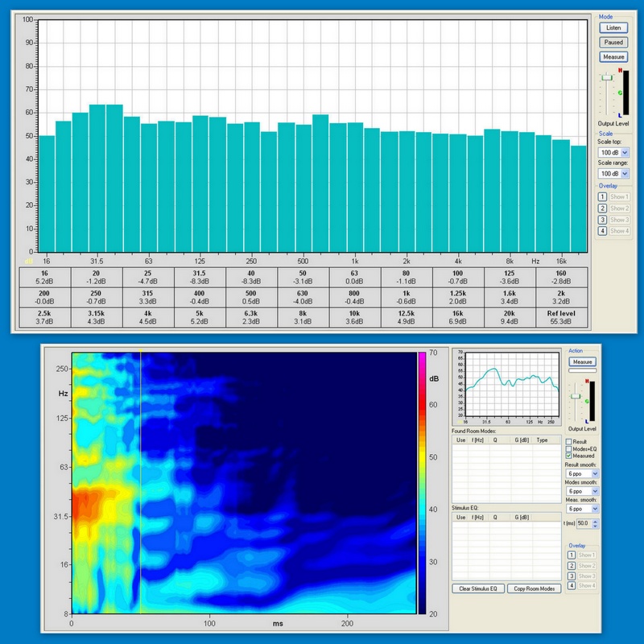Click overlay button 3 in the spectrum analyzer panel

(x=602, y=220)
